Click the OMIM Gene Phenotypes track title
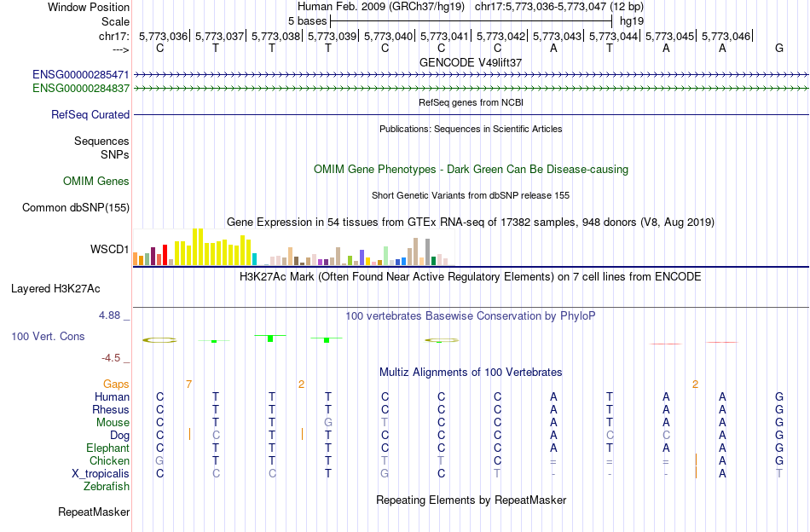The image size is (810, 532). (x=471, y=170)
